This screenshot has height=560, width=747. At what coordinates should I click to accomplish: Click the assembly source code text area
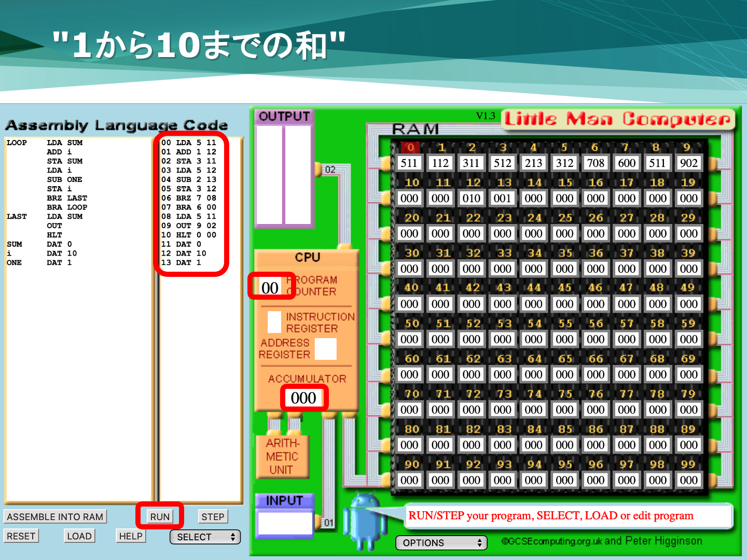point(78,363)
